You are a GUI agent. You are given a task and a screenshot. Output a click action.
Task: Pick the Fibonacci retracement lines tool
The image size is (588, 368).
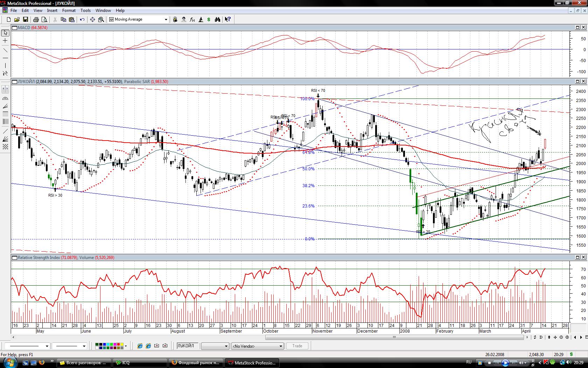5,114
